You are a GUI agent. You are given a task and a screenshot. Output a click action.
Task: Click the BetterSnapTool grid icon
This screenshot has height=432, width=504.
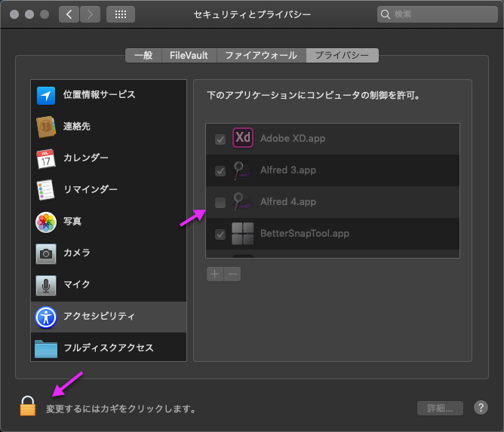[243, 234]
